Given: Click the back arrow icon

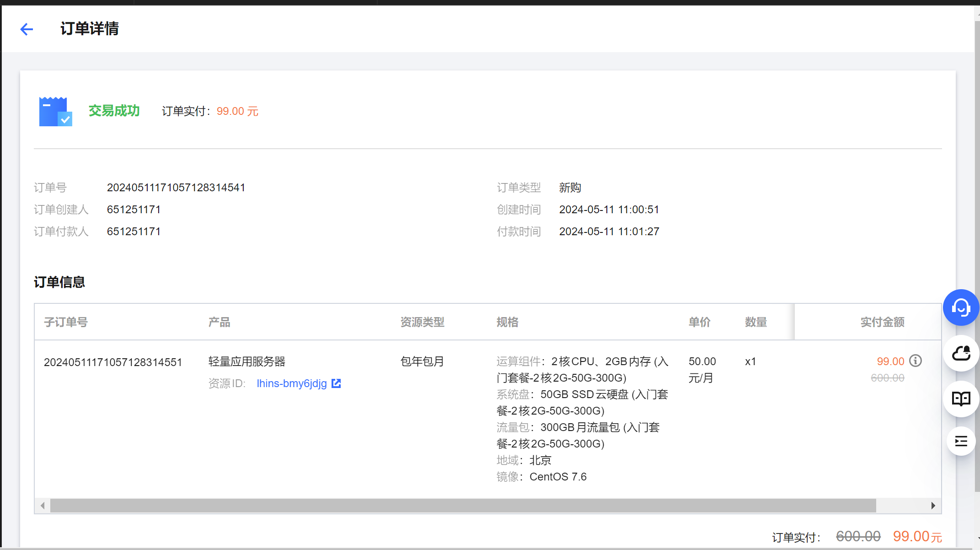Looking at the screenshot, I should (x=27, y=29).
